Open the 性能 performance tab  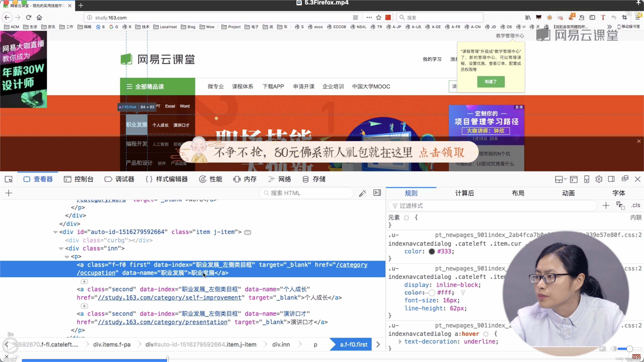click(x=210, y=179)
